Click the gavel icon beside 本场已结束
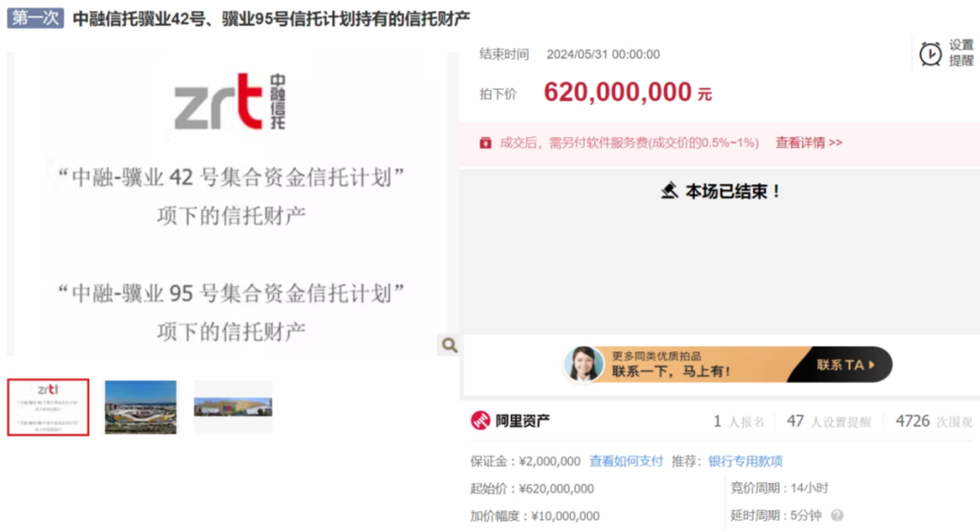The width and height of the screenshot is (980, 531). pos(670,192)
